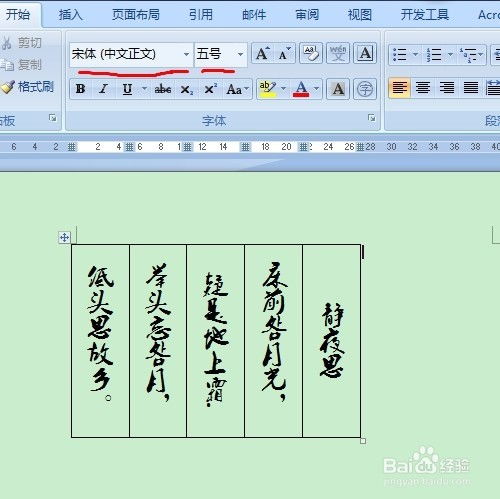Switch to the 审阅 tab

pyautogui.click(x=307, y=15)
